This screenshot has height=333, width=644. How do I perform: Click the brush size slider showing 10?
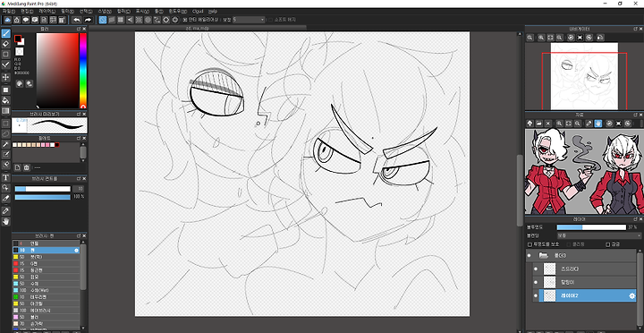click(43, 189)
